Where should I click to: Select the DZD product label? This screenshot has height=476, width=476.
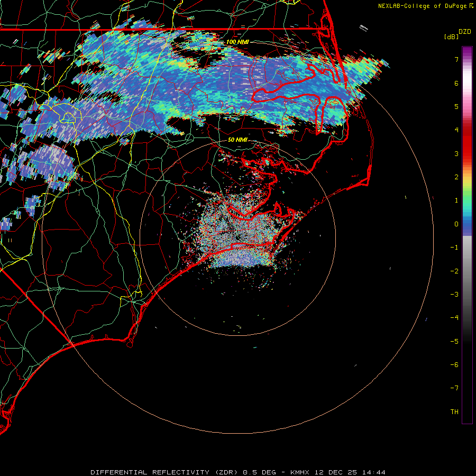tap(465, 32)
